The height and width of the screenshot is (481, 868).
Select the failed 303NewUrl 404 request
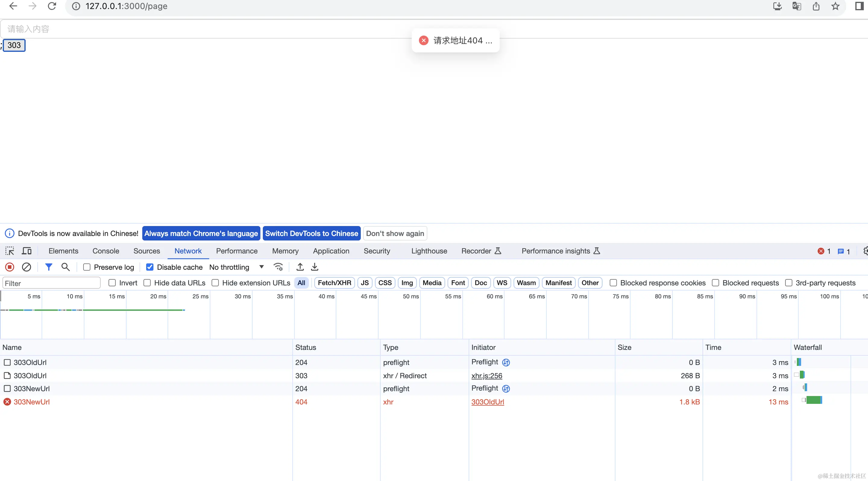point(32,402)
